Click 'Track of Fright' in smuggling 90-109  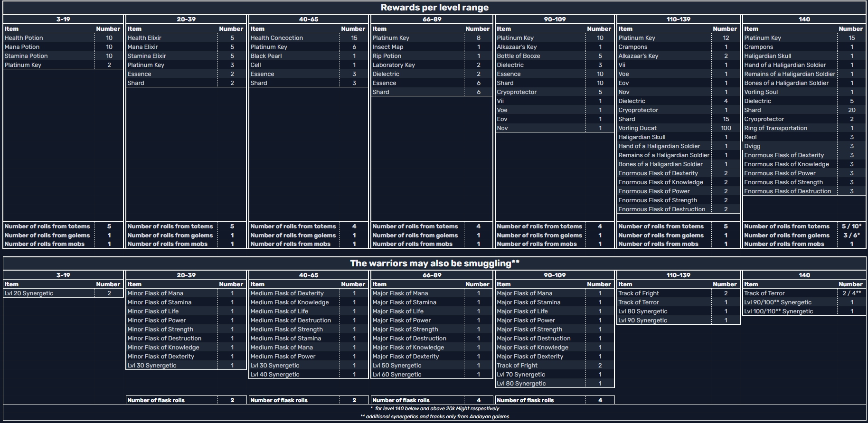(x=540, y=366)
